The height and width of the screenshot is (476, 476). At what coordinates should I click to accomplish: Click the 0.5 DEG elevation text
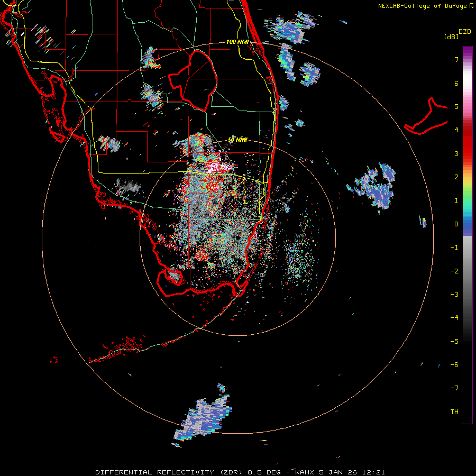pos(264,472)
